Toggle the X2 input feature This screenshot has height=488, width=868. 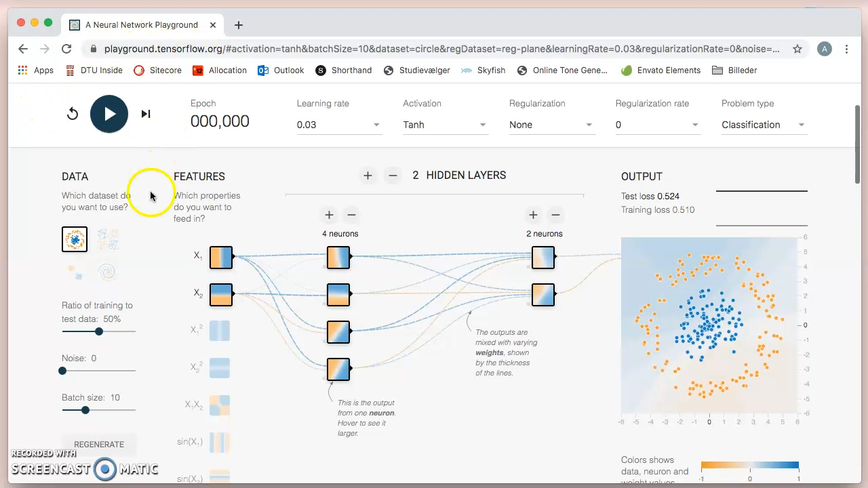[220, 295]
